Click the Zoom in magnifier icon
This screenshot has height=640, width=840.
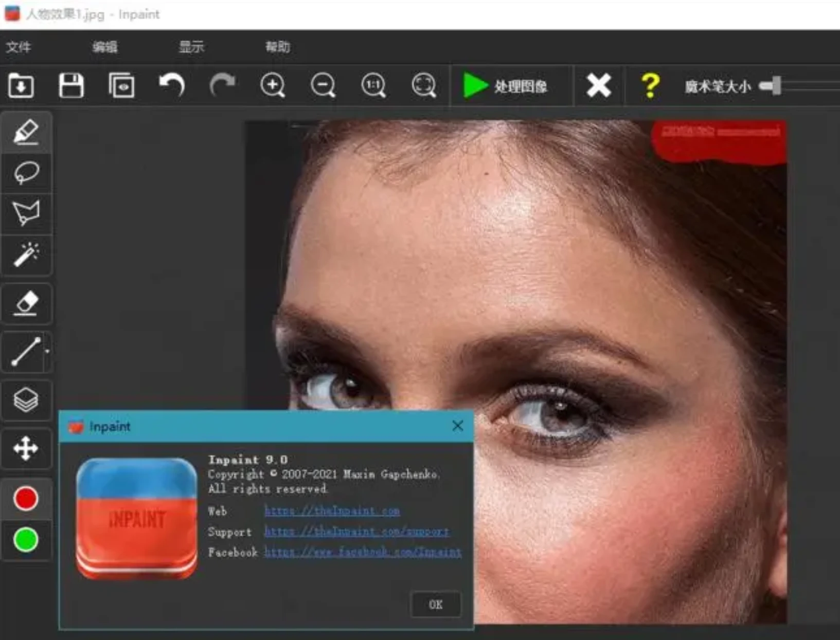tap(273, 85)
